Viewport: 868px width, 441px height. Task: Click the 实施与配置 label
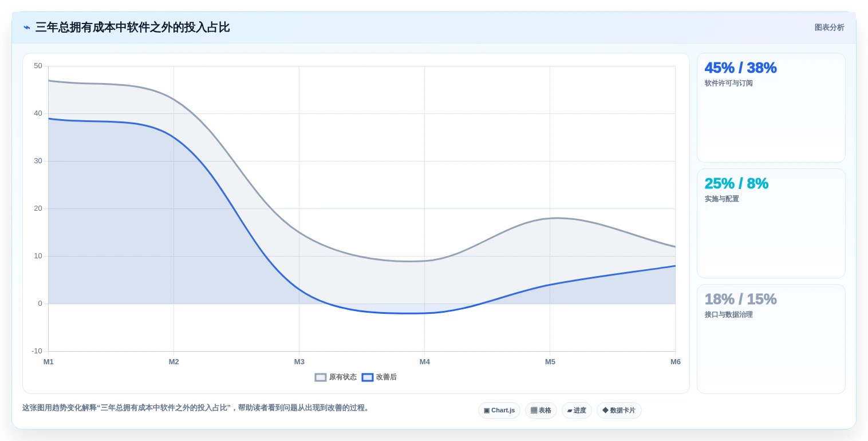721,199
